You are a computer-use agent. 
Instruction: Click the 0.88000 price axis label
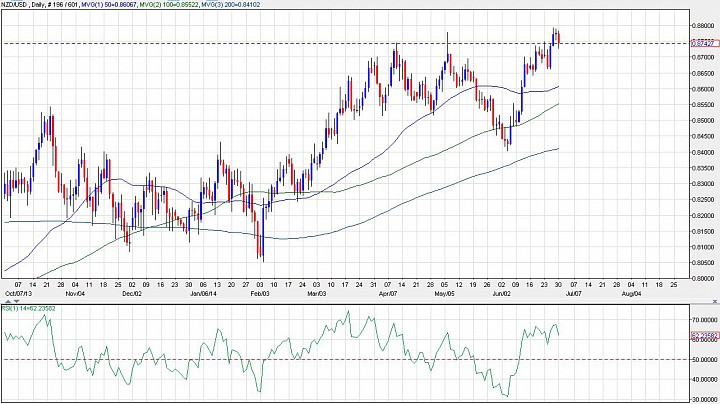704,26
